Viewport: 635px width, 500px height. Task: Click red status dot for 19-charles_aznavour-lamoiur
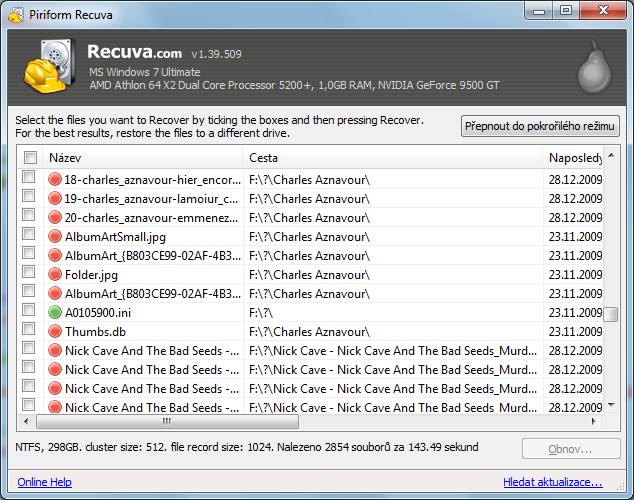tap(55, 198)
